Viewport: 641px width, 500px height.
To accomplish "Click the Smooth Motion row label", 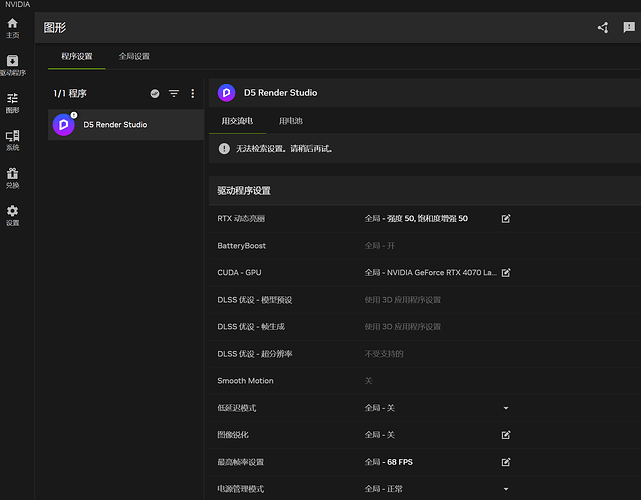I will click(x=245, y=381).
